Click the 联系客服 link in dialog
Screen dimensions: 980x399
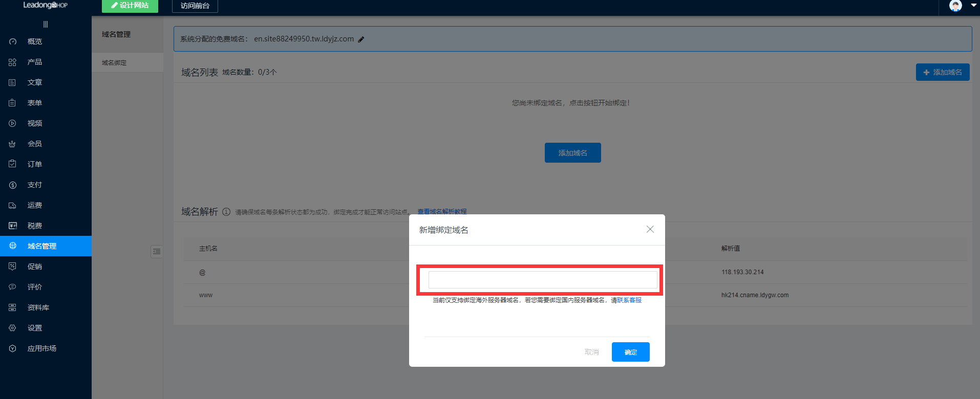pyautogui.click(x=629, y=300)
